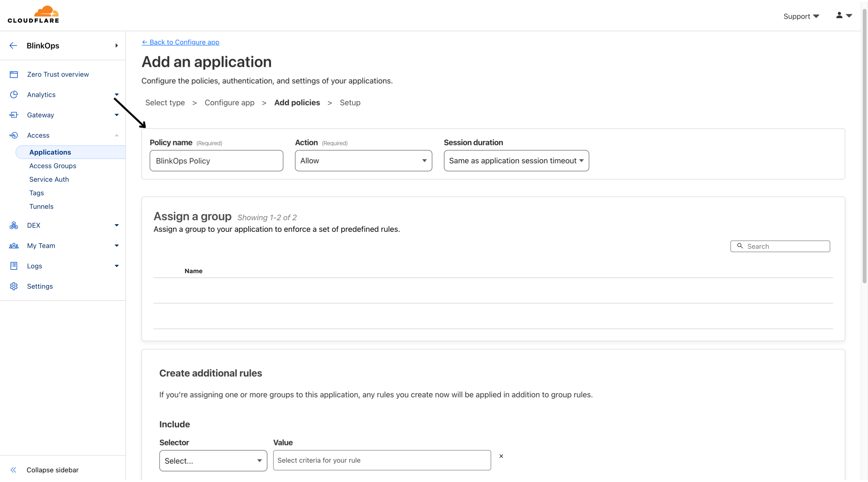Open Settings in the sidebar
Screen dimensions: 868x482
[40, 286]
